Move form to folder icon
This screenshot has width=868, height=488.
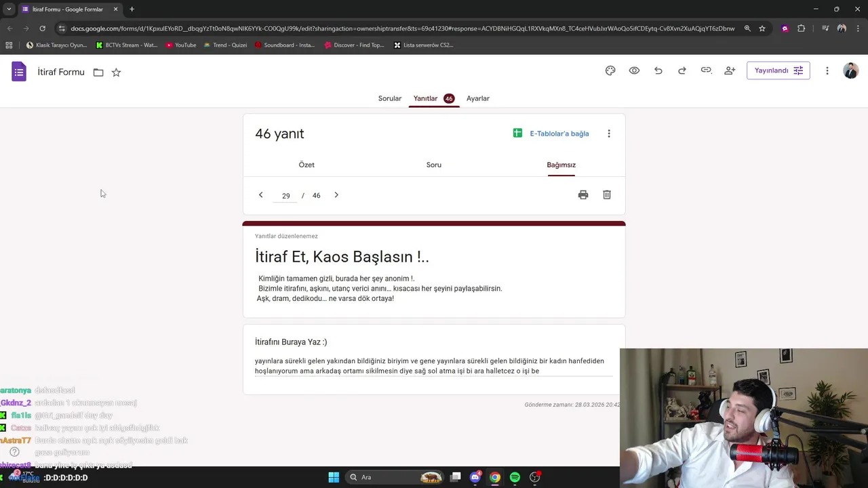[x=98, y=73]
